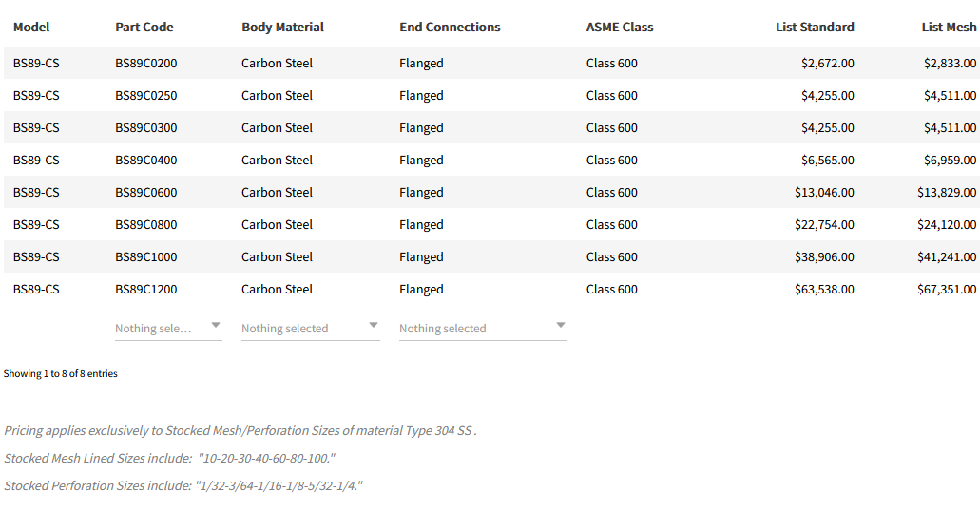Click the $63,538.00 list standard price
The height and width of the screenshot is (510, 980).
point(824,290)
